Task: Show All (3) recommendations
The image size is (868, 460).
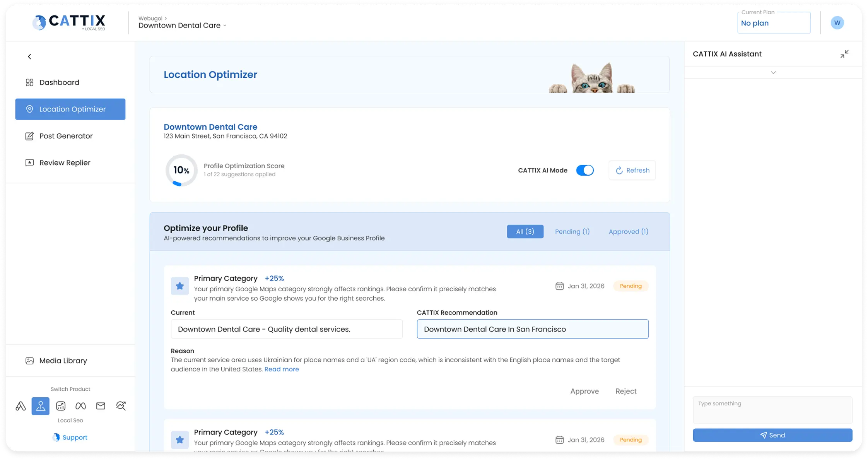Action: click(525, 231)
